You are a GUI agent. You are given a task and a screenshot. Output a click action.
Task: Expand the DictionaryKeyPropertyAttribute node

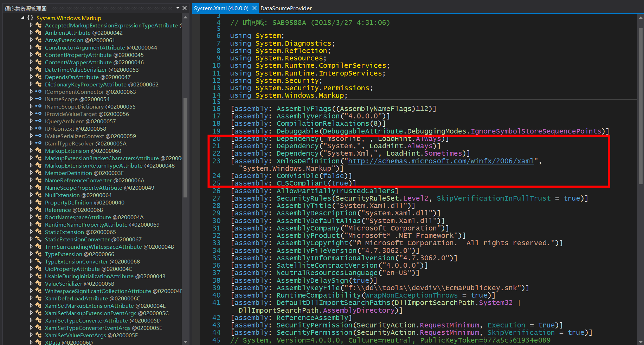coord(31,84)
